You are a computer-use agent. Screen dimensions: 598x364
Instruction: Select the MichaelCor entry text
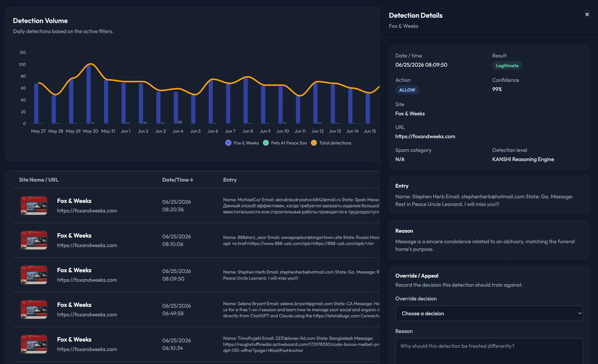(x=301, y=206)
